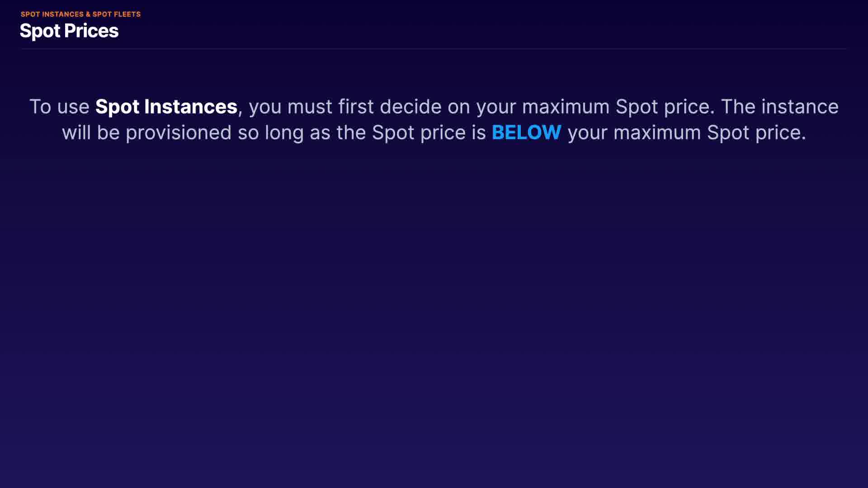Viewport: 868px width, 488px height.
Task: Click the word "on" after "decide"
Action: coord(458,107)
